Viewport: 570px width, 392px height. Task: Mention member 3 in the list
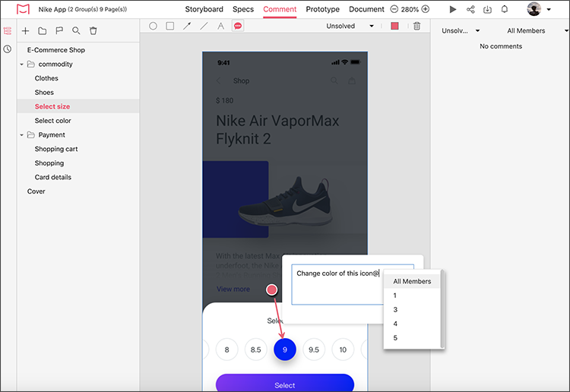pyautogui.click(x=412, y=309)
